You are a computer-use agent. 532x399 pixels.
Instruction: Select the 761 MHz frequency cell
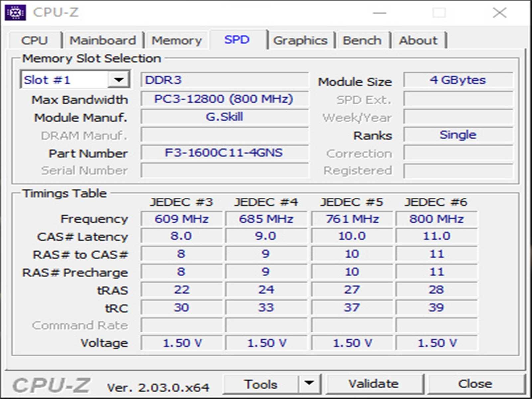click(x=352, y=219)
